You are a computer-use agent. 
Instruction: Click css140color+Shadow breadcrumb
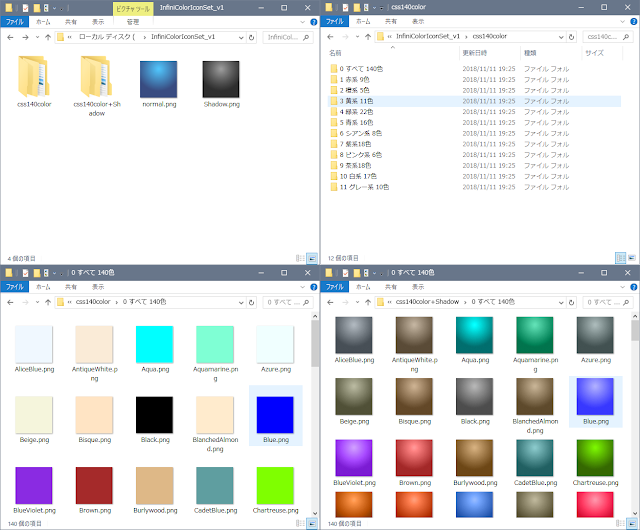[x=427, y=302]
